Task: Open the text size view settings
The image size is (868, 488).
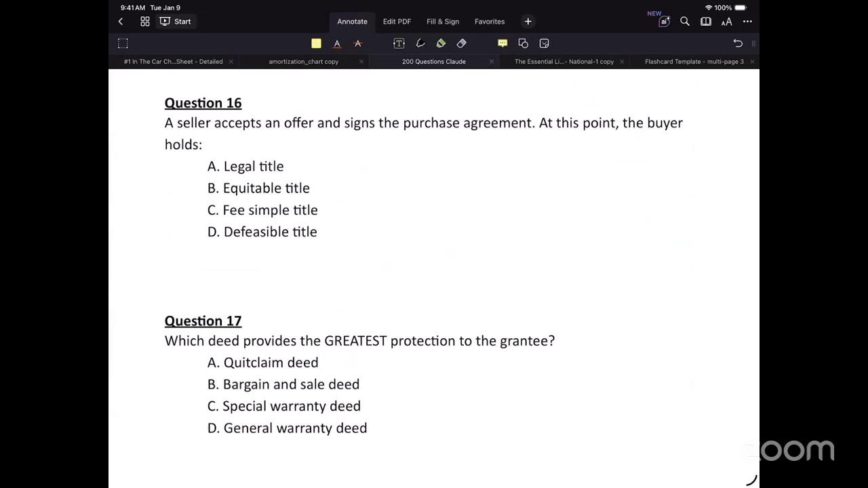Action: [726, 22]
